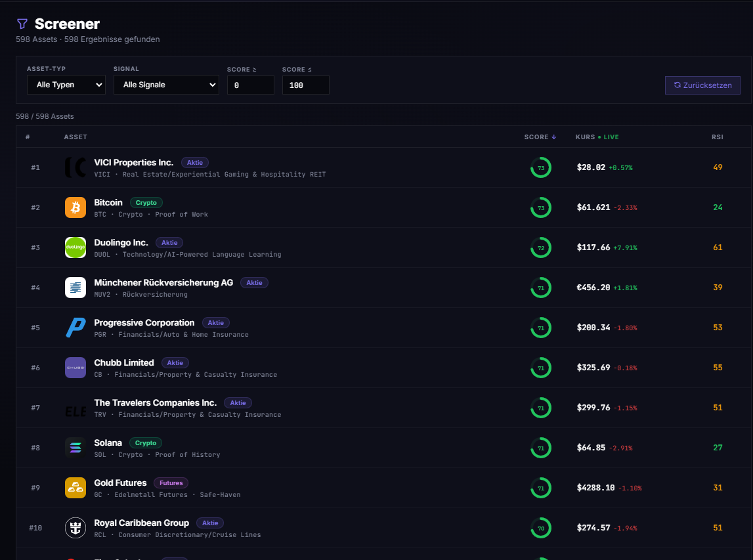Click the VICI score ring showing 73
The height and width of the screenshot is (560, 753).
tap(541, 167)
